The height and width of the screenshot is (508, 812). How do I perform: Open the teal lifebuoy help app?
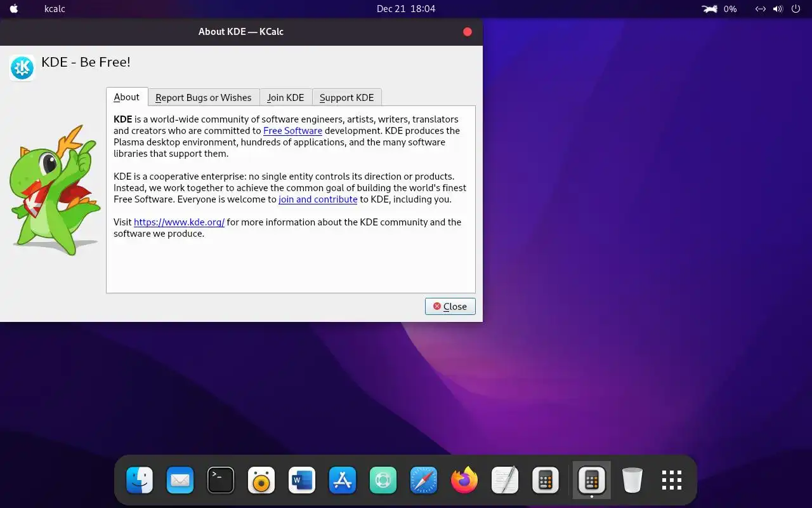(x=383, y=481)
